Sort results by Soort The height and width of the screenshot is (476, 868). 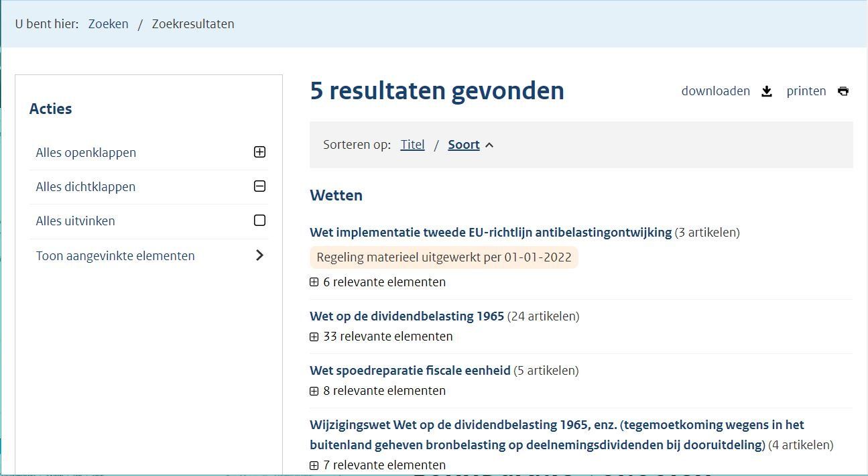[x=464, y=145]
